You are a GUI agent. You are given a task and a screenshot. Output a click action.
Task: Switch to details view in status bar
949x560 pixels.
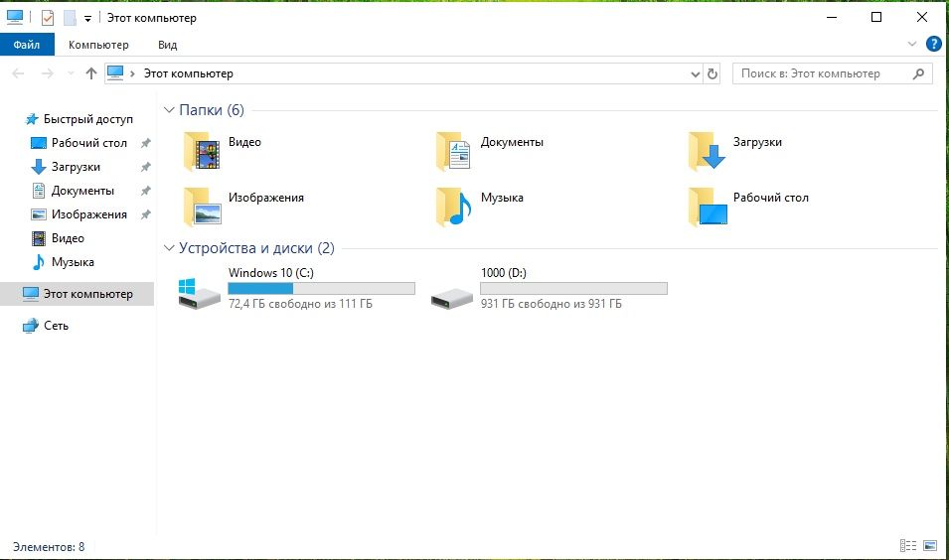coord(908,545)
